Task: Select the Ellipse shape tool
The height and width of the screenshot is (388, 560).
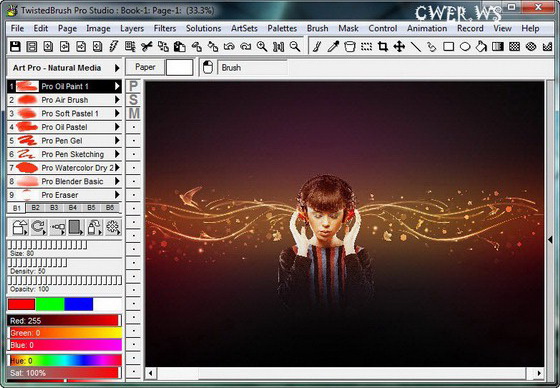Action: (465, 46)
